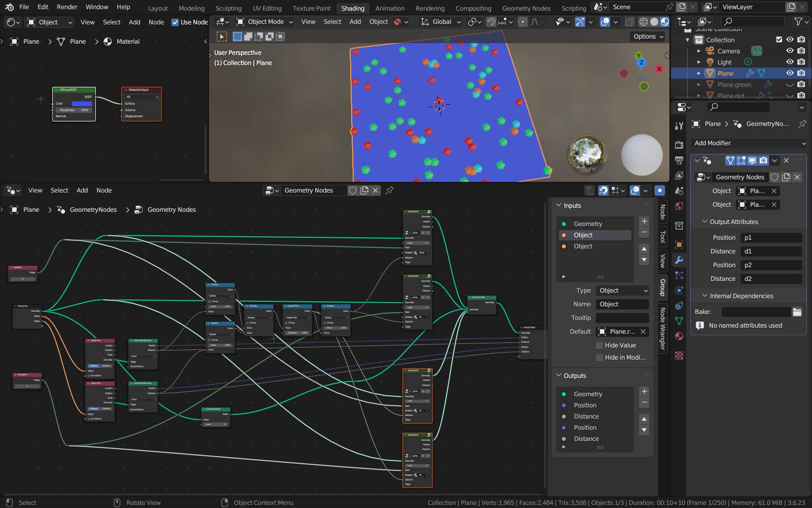The height and width of the screenshot is (508, 812).
Task: Go to parent node tree arrow
Action: [x=589, y=190]
